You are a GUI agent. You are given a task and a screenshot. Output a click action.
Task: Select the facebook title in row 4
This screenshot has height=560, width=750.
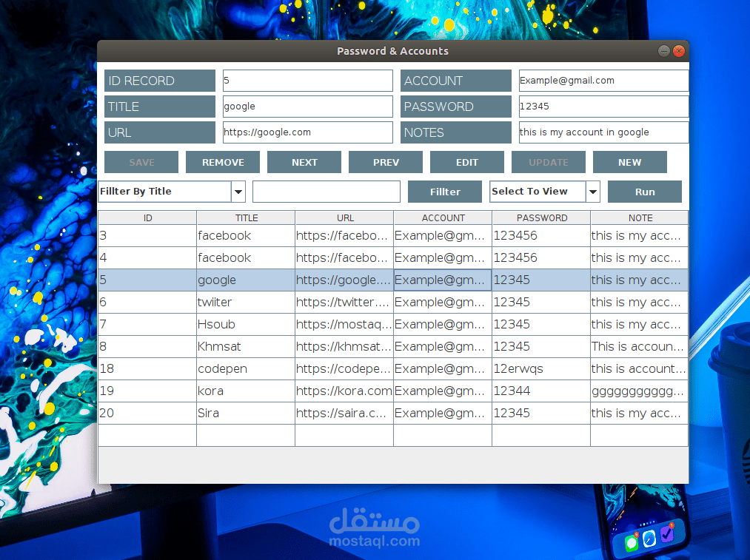point(246,257)
